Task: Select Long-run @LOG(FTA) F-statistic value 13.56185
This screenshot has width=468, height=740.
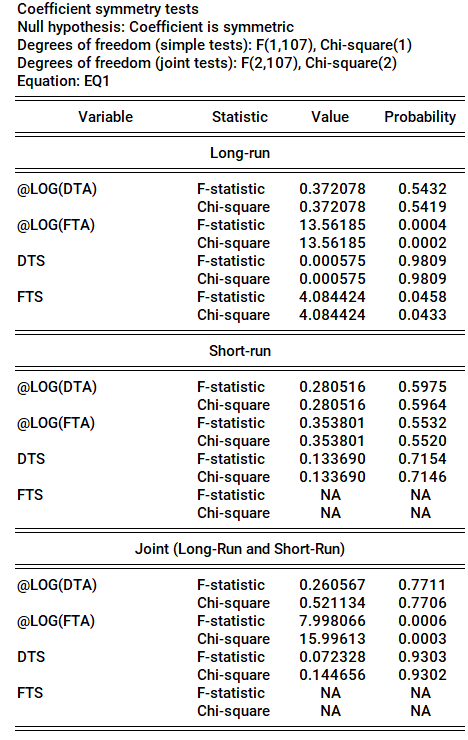Action: pyautogui.click(x=332, y=225)
